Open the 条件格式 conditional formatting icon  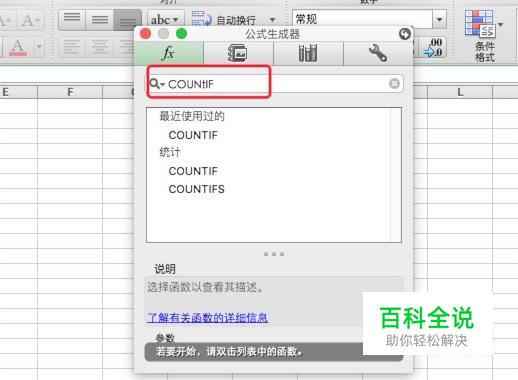coord(480,23)
